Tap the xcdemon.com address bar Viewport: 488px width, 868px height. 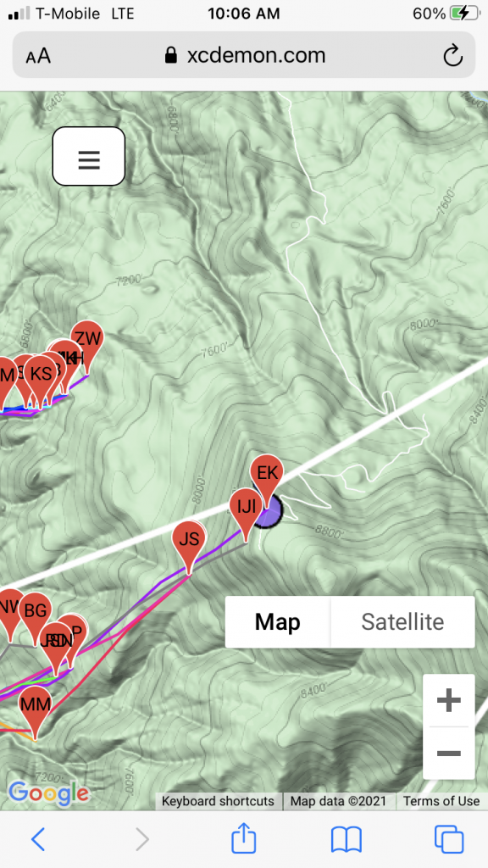pos(244,55)
